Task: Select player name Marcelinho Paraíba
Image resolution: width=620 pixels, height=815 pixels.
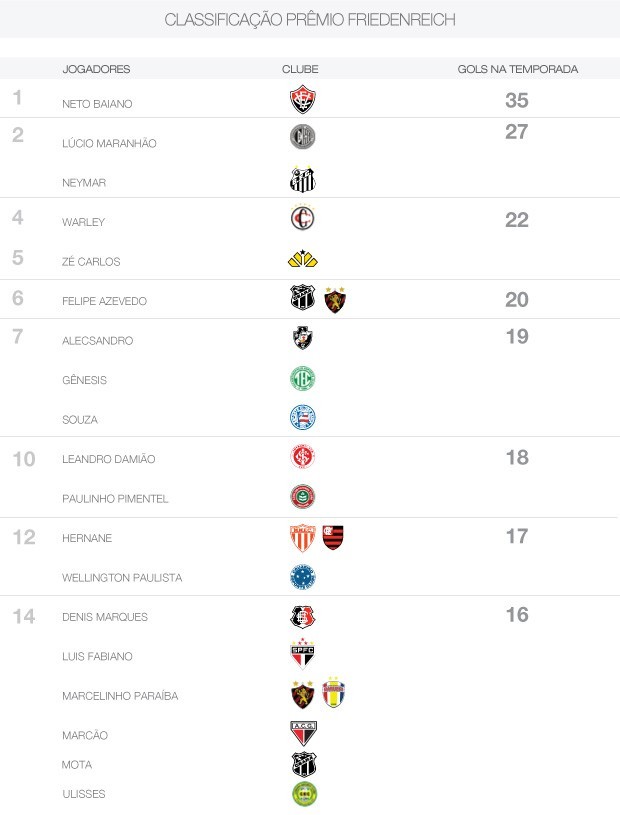Action: click(120, 696)
